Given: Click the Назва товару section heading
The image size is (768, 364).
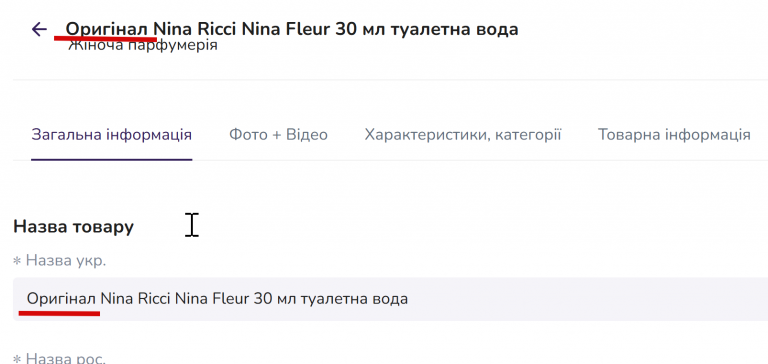Looking at the screenshot, I should tap(73, 226).
